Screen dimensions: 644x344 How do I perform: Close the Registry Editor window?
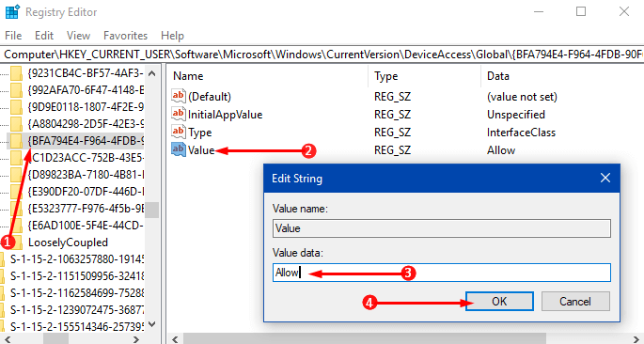624,12
